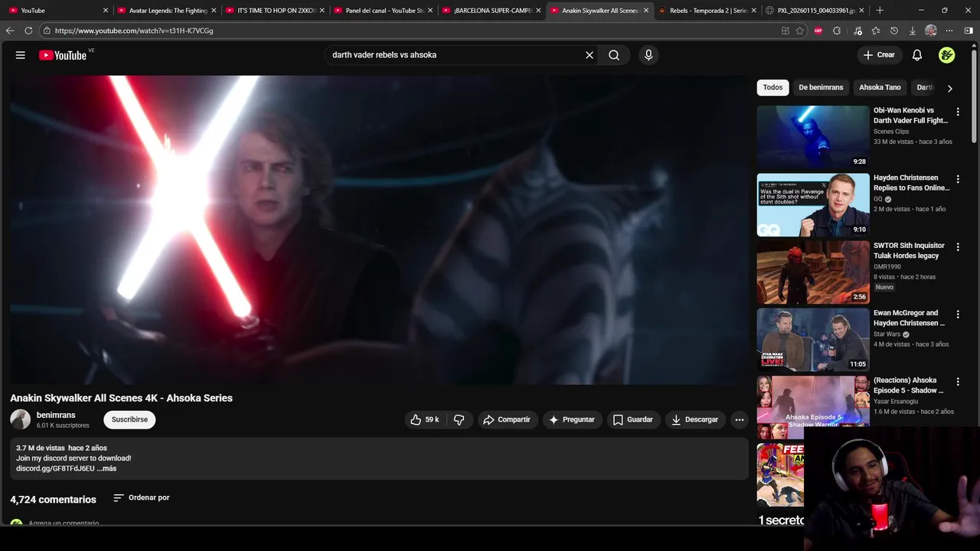Switch to the Avatar Legends: The Fighting tab
The width and height of the screenshot is (980, 551).
168,11
